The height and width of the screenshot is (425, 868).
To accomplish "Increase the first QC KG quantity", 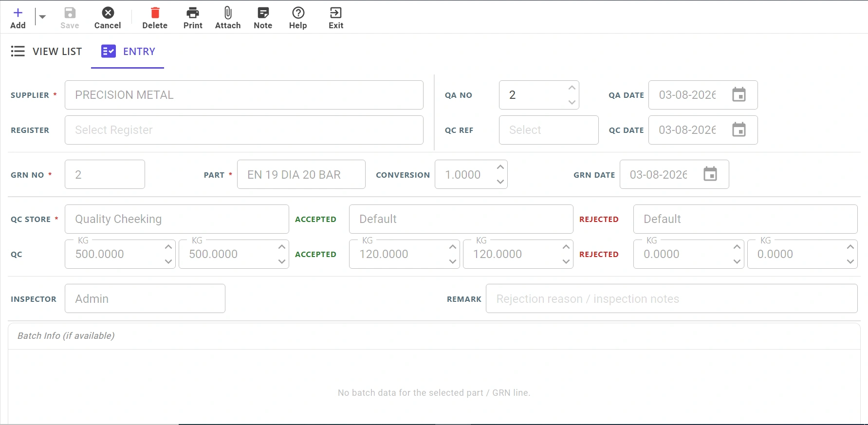I will 168,247.
